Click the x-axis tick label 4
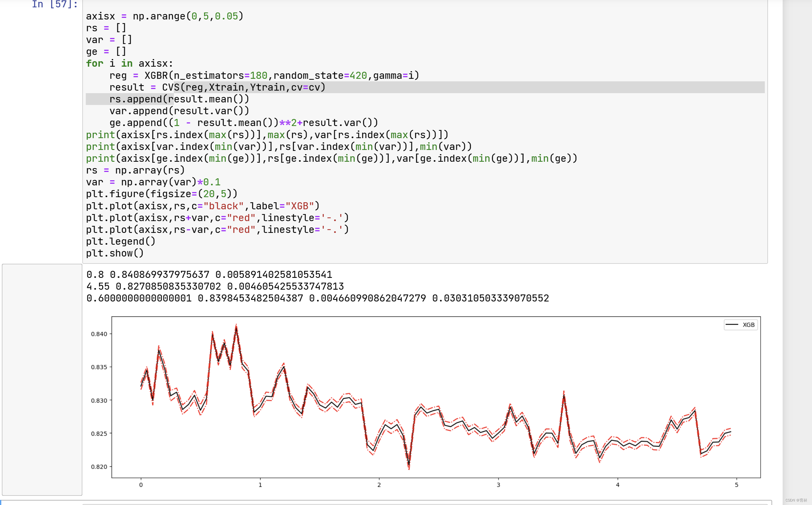This screenshot has height=505, width=812. coord(618,485)
